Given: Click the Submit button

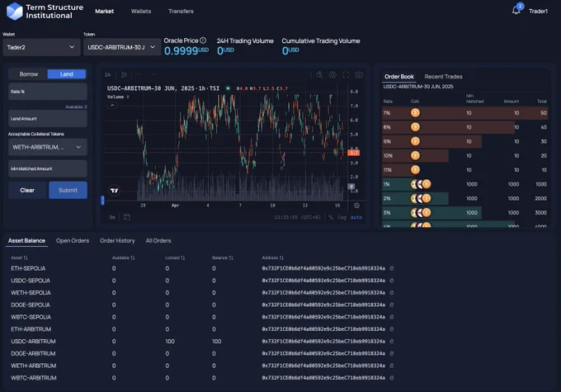Looking at the screenshot, I should [x=68, y=190].
